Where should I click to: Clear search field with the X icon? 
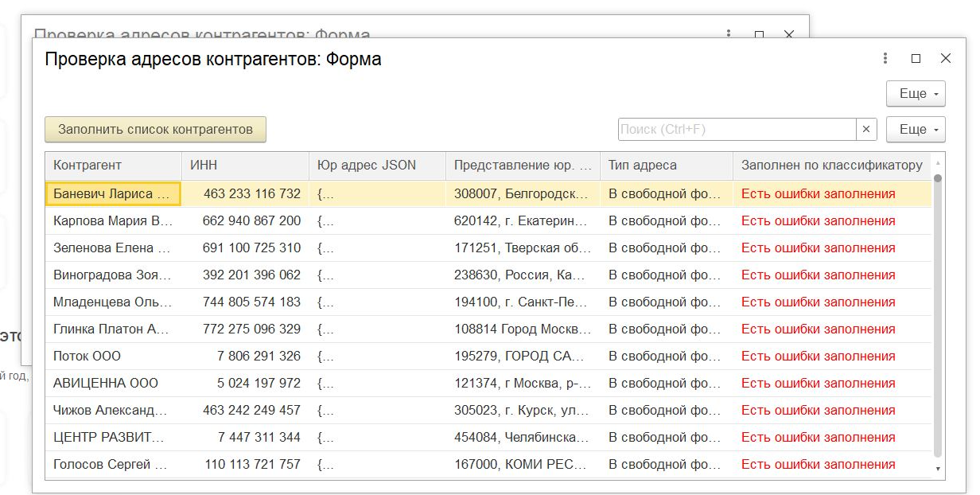pyautogui.click(x=866, y=130)
